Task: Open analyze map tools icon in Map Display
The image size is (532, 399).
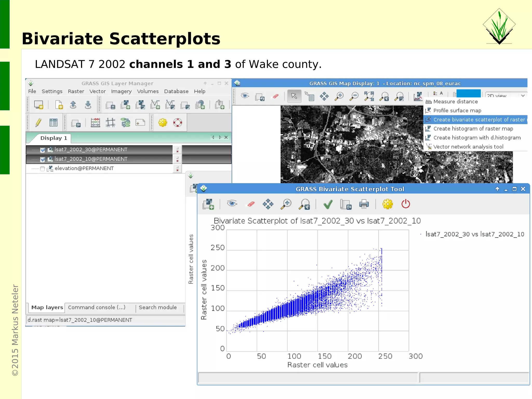Action: [x=418, y=96]
